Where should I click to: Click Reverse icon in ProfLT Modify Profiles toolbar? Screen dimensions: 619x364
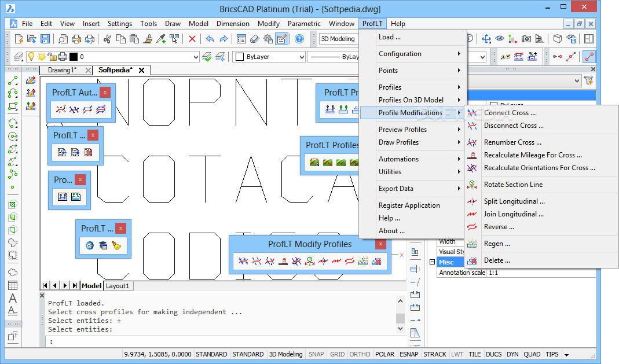[350, 261]
